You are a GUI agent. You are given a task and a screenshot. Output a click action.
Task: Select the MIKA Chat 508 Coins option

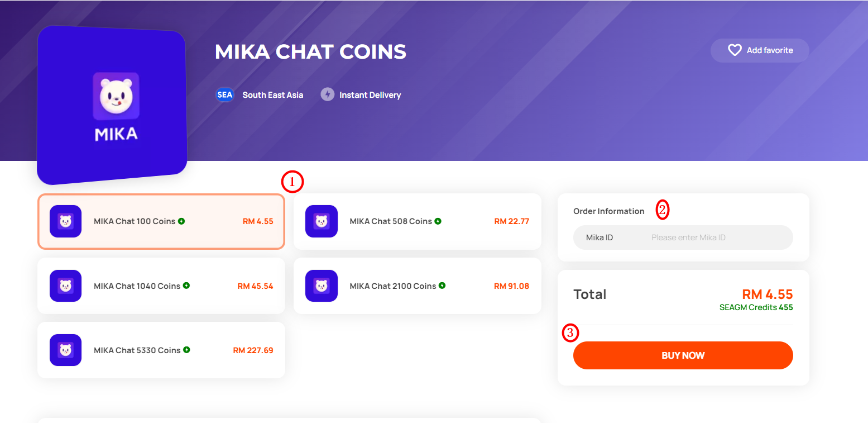(418, 221)
